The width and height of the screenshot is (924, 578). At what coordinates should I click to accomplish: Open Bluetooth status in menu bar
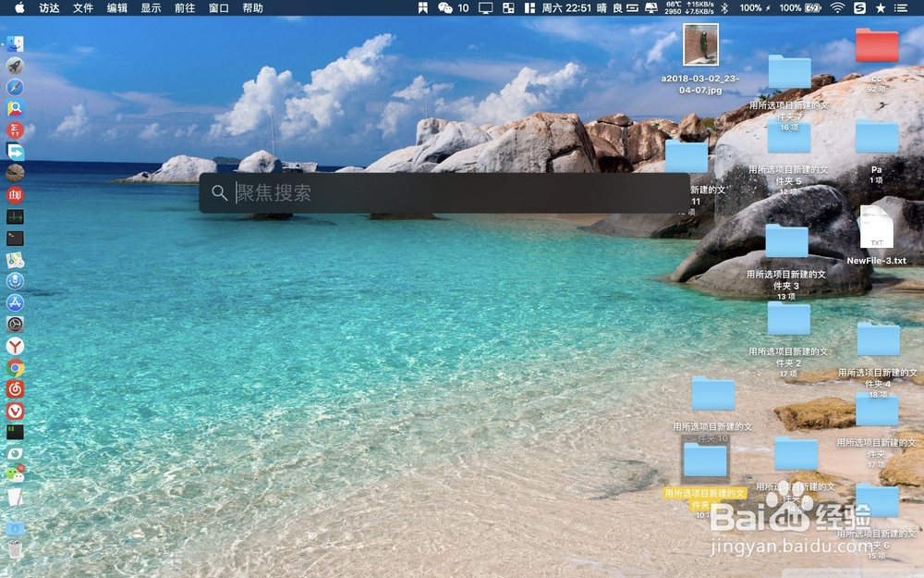tap(724, 7)
